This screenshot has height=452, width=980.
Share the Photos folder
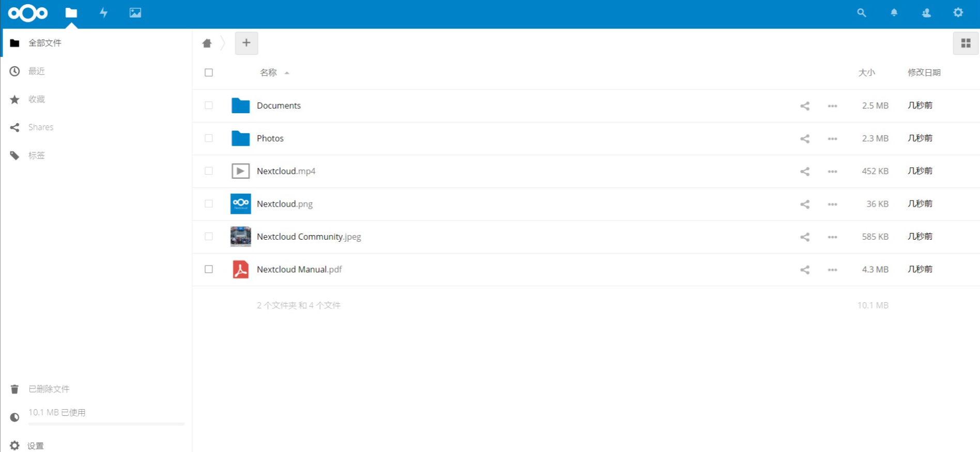805,138
